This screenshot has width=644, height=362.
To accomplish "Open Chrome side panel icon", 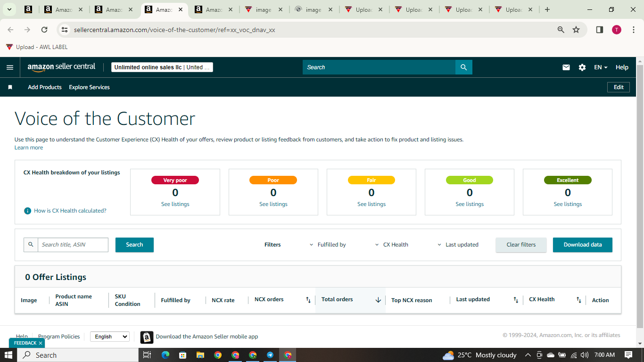I will click(x=600, y=30).
